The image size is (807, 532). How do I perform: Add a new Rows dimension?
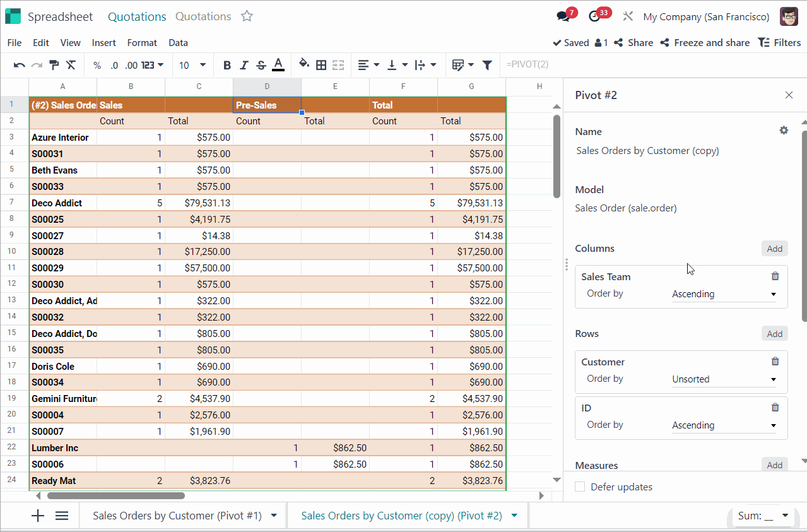pyautogui.click(x=775, y=334)
